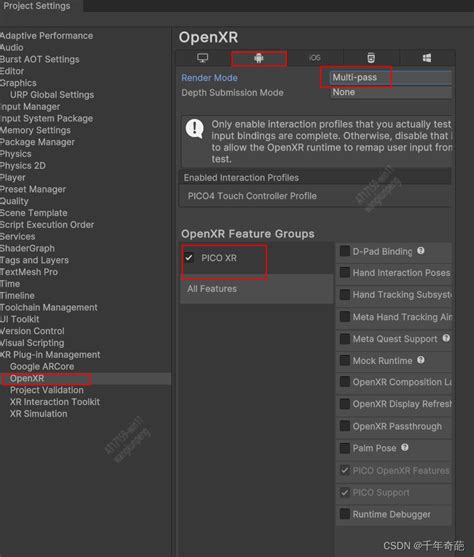Open the XR Interaction Toolkit settings

(x=55, y=402)
